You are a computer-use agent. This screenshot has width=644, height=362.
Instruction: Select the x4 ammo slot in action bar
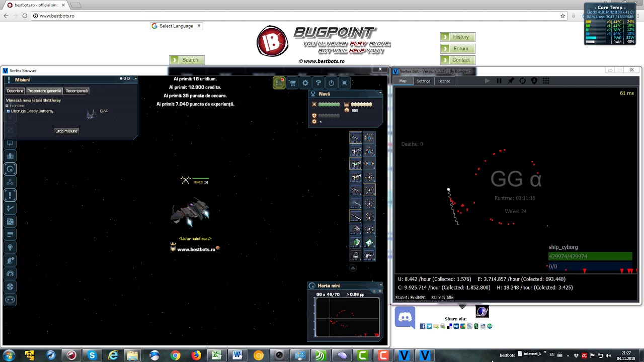pos(356,177)
